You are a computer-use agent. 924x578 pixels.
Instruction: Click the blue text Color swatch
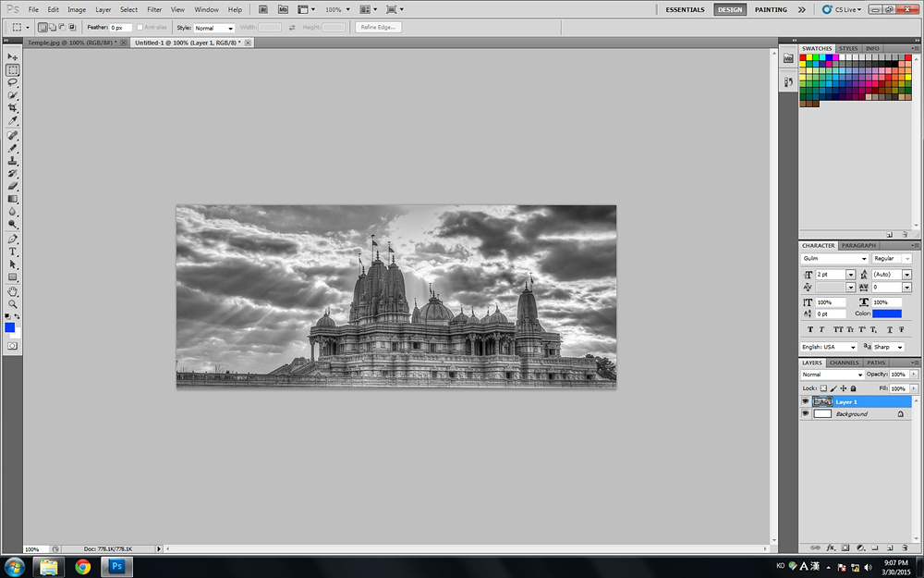click(887, 314)
